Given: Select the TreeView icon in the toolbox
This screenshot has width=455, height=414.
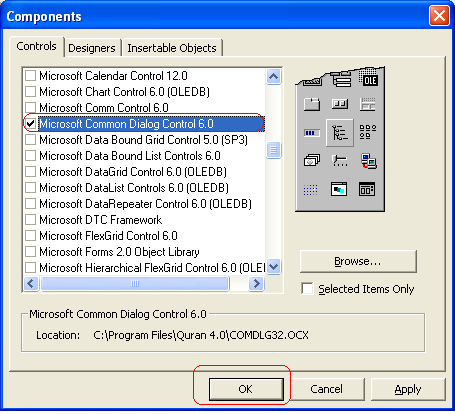Looking at the screenshot, I should coord(340,133).
